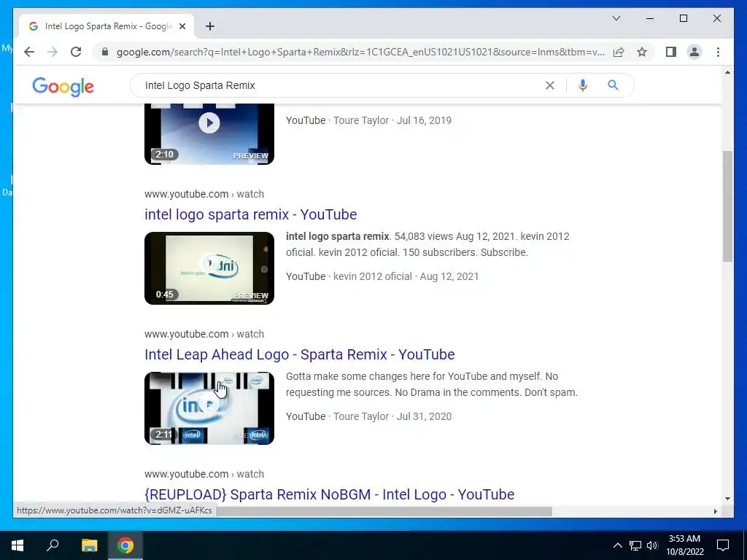Go to Google homepage via logo

tap(63, 87)
